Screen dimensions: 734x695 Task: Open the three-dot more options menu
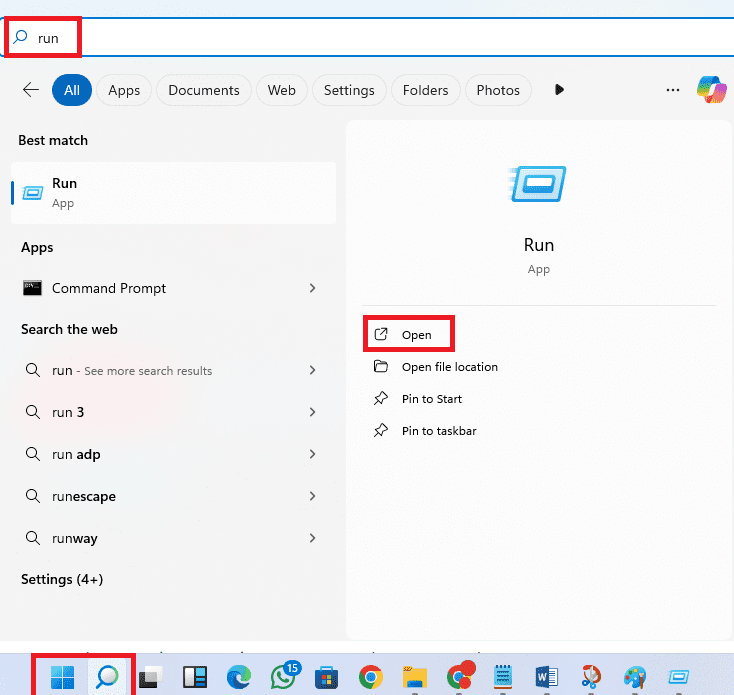point(673,90)
